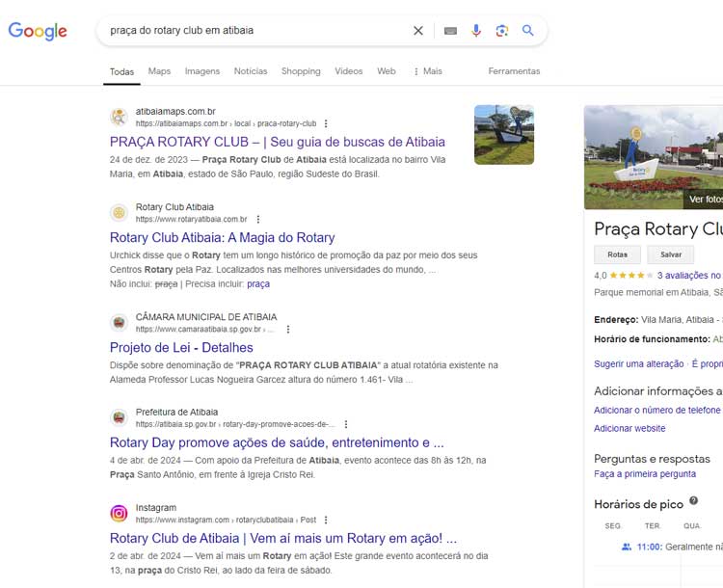723x588 pixels.
Task: Select the Todas tab
Action: click(121, 72)
